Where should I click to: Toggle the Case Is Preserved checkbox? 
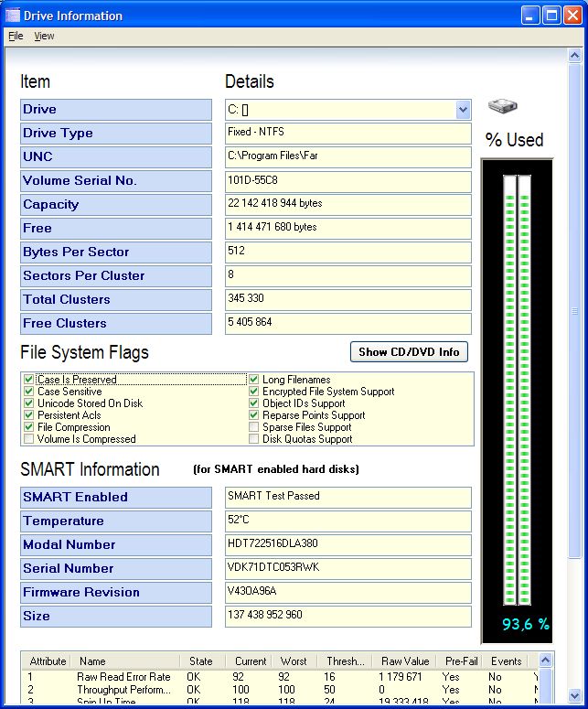pos(29,380)
